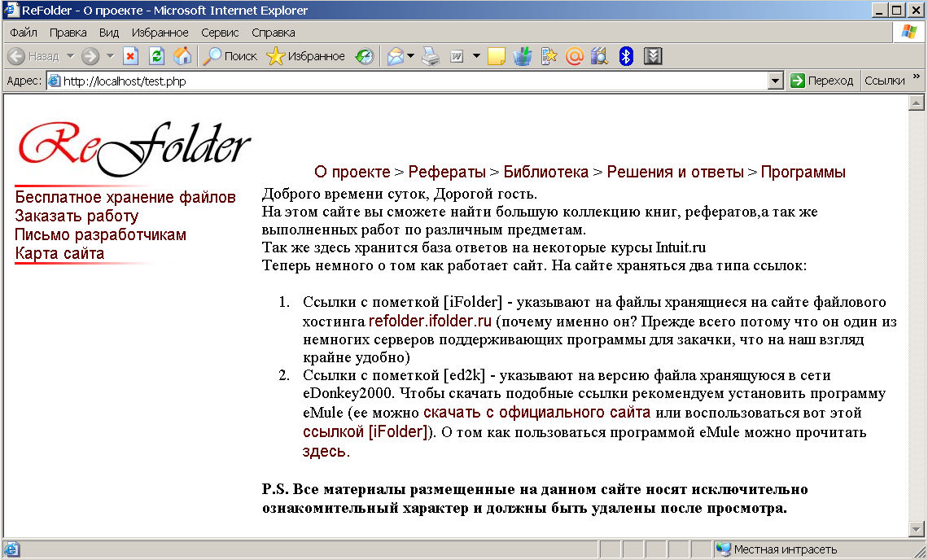Expand the Mail dropdown arrow
Image resolution: width=928 pixels, height=560 pixels.
pyautogui.click(x=410, y=56)
